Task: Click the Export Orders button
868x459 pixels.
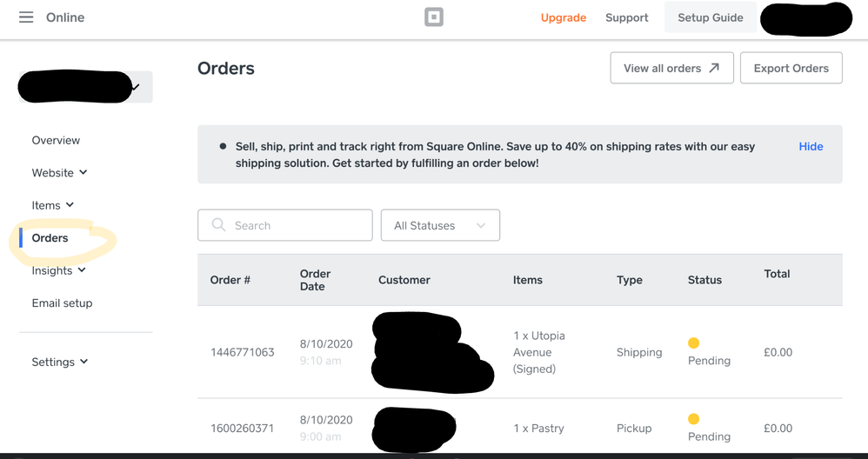Action: point(791,68)
